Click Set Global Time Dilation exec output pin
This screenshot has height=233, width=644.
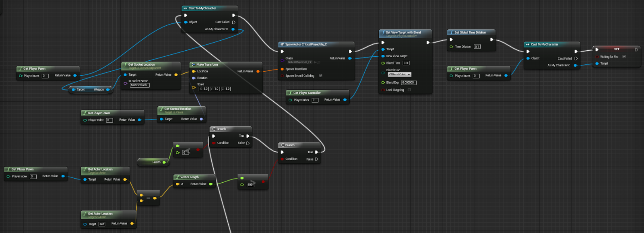[491, 39]
